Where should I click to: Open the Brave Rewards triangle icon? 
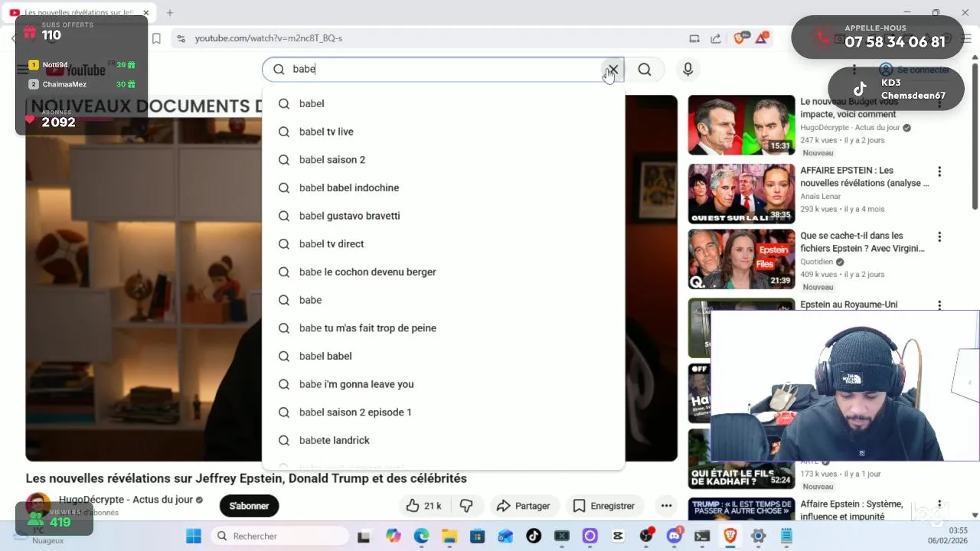point(763,38)
